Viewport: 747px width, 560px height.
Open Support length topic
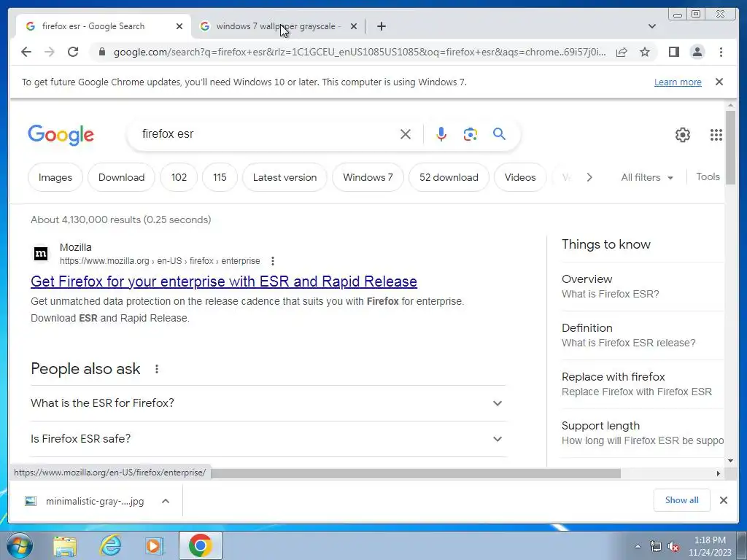642,433
